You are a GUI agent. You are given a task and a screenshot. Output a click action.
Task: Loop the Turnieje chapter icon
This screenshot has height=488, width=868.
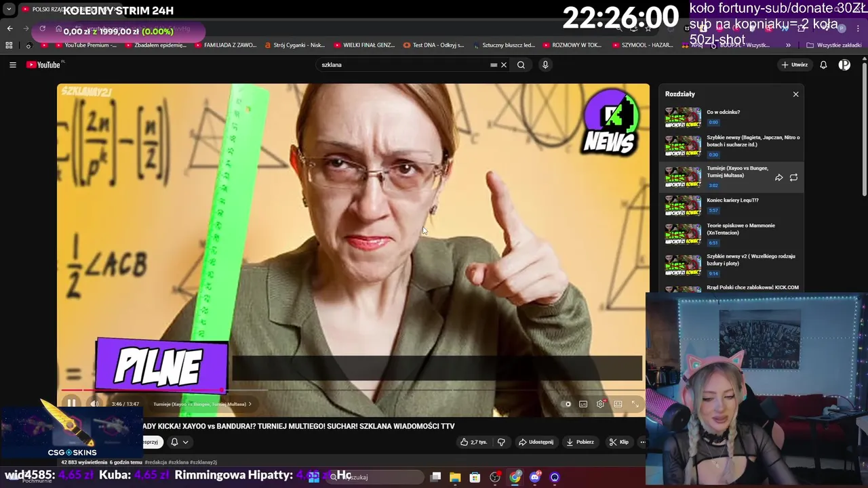point(793,178)
